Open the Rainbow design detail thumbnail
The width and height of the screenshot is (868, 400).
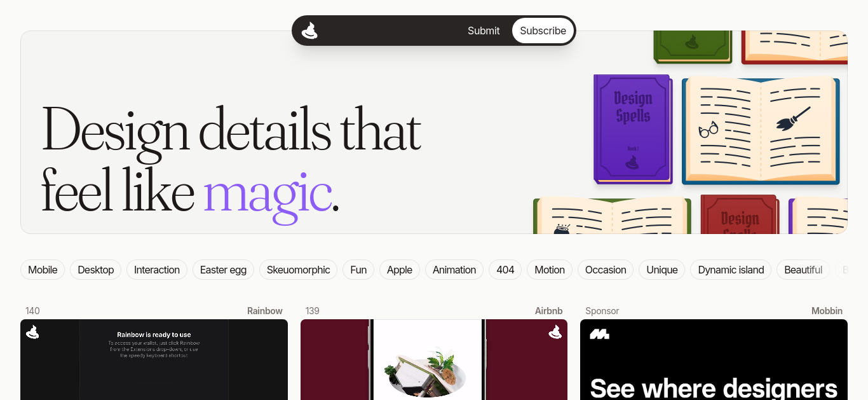click(154, 359)
